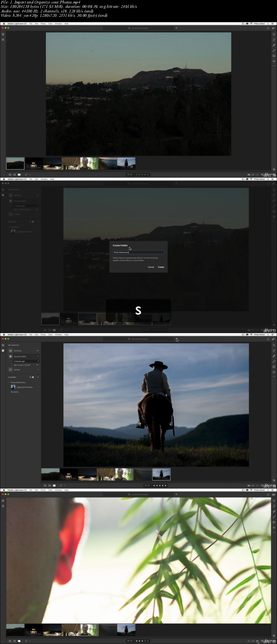Toggle Fit zoom in Hollywood hills frame
The width and height of the screenshot is (277, 644).
(x=249, y=175)
